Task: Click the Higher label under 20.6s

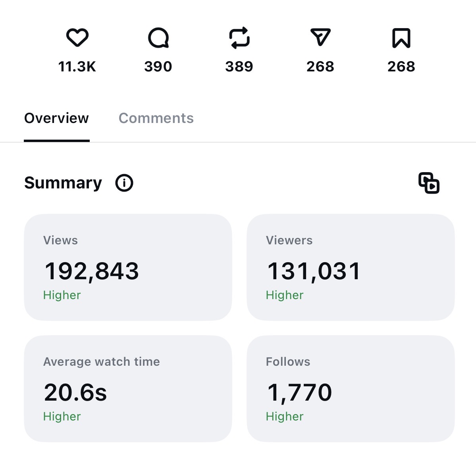Action: [62, 416]
